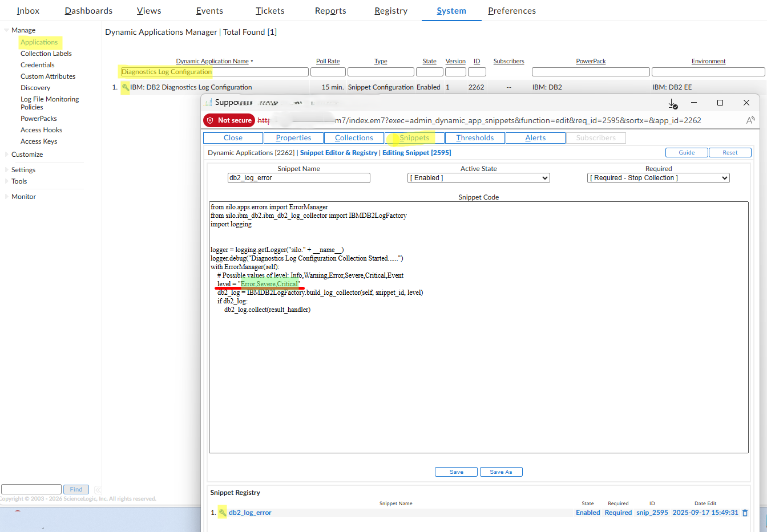Expand the Tools section

point(6,181)
